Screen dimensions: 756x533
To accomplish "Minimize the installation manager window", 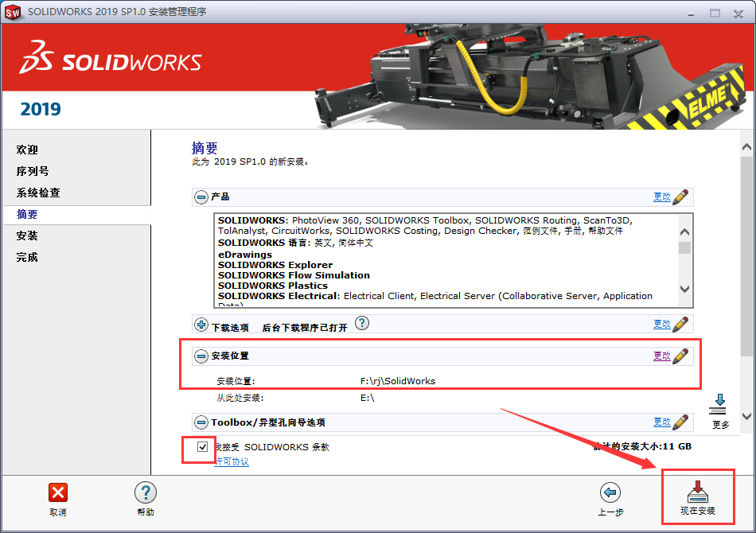I will 691,14.
